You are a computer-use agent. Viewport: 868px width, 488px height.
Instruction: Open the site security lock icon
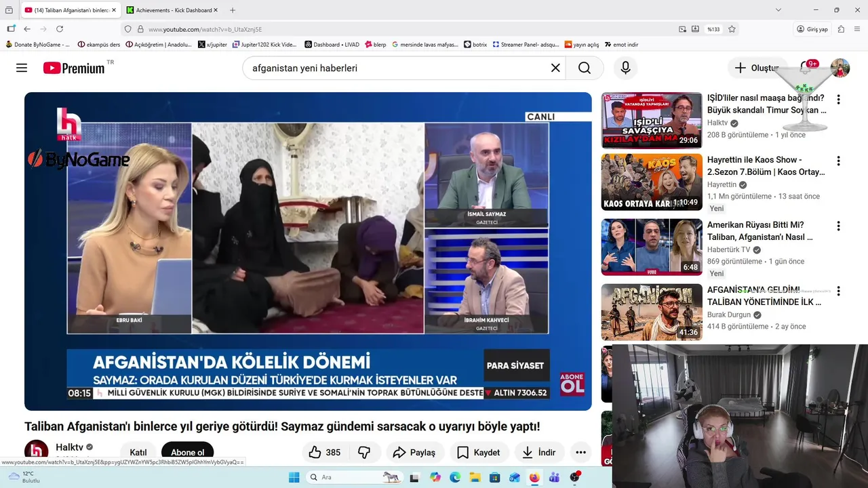[140, 29]
